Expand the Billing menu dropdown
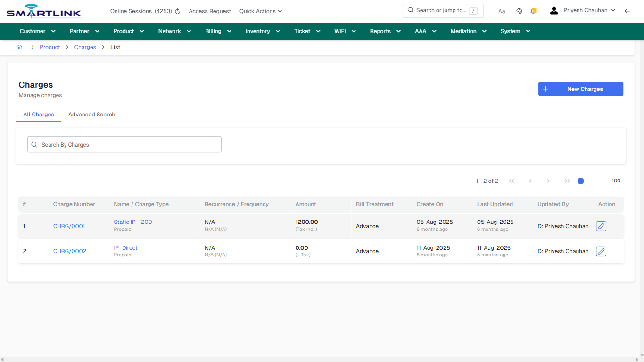The image size is (644, 362). point(218,31)
